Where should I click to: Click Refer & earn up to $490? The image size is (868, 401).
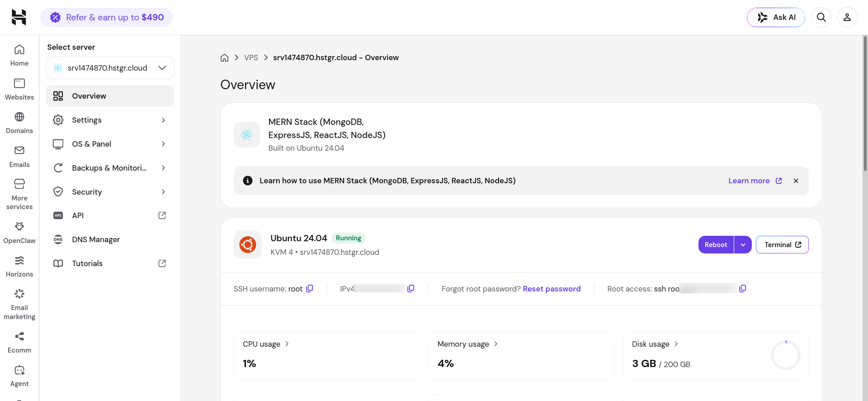106,17
